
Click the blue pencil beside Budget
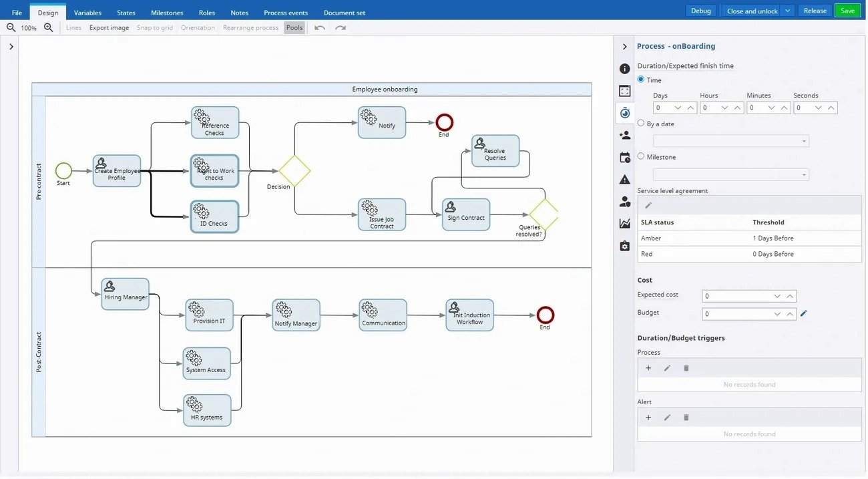[804, 313]
